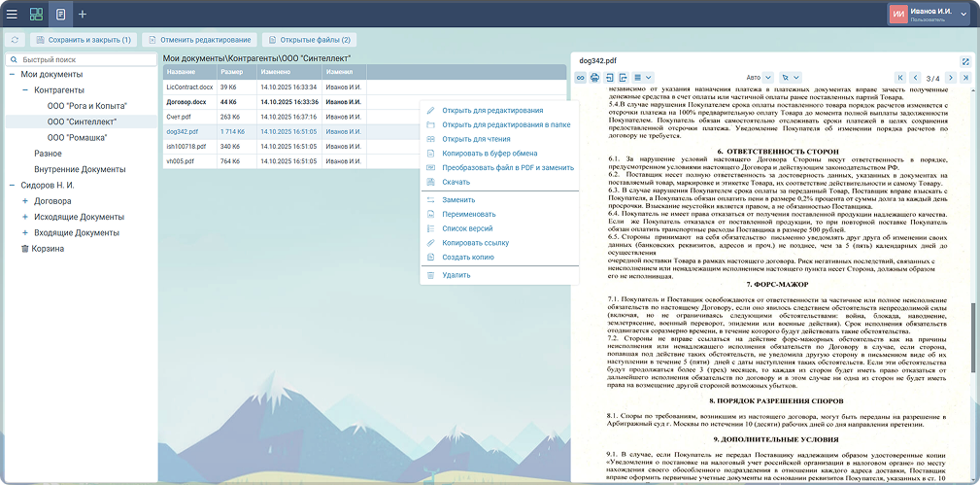Open the hamburger main menu

pos(13,15)
